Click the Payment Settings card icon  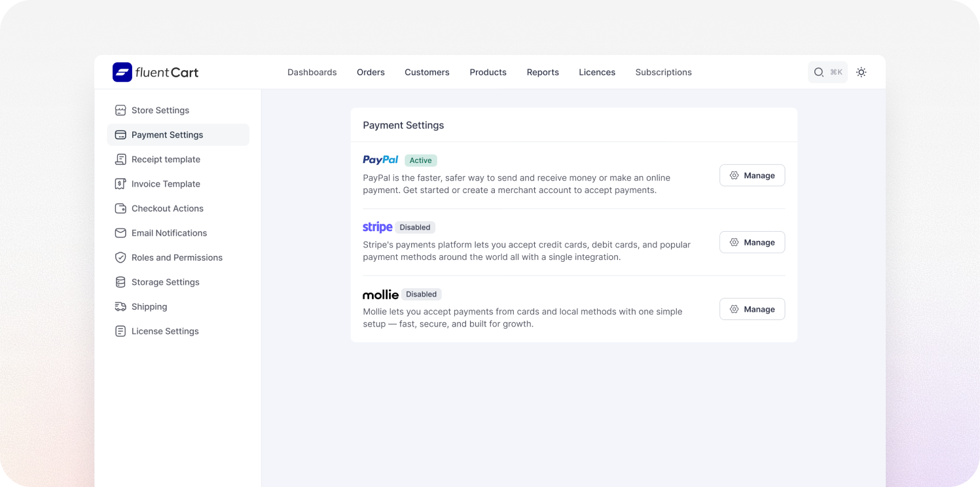[x=120, y=135]
